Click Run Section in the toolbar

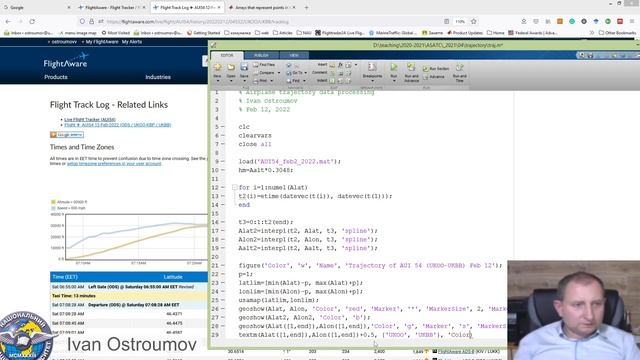pyautogui.click(x=436, y=69)
